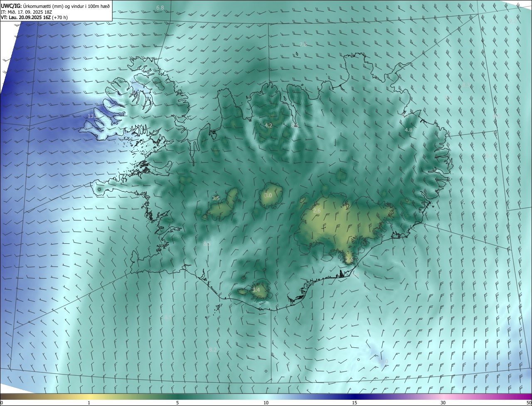Click the 8.2 value label south of Iceland
Viewport: 532px width, 406px height.
click(213, 350)
